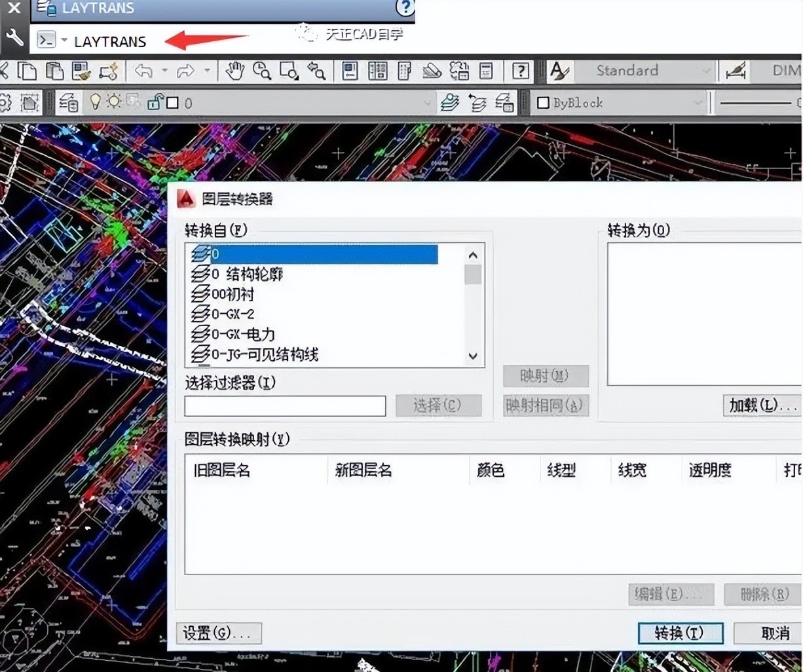Click the Undo arrow icon

coord(143,71)
